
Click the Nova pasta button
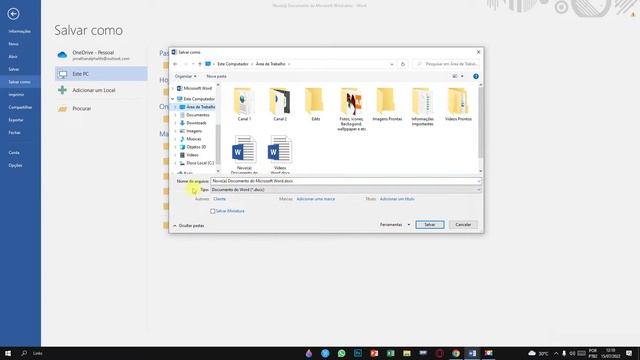(x=216, y=76)
